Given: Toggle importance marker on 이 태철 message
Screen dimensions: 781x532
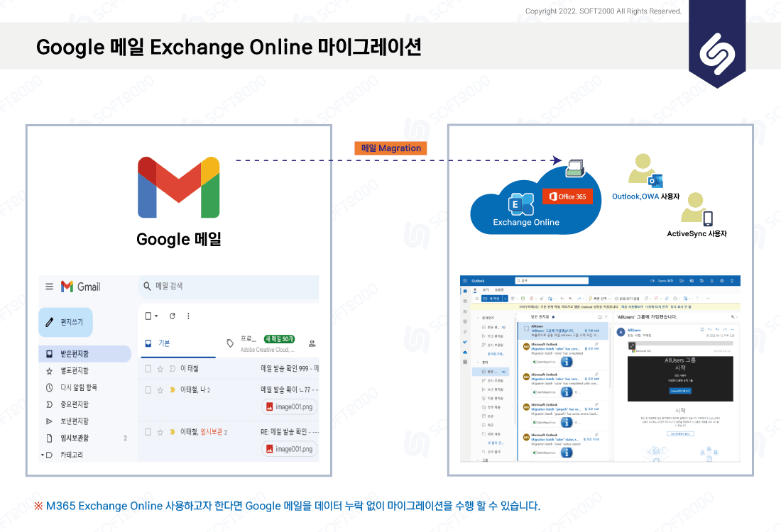Looking at the screenshot, I should click(173, 369).
